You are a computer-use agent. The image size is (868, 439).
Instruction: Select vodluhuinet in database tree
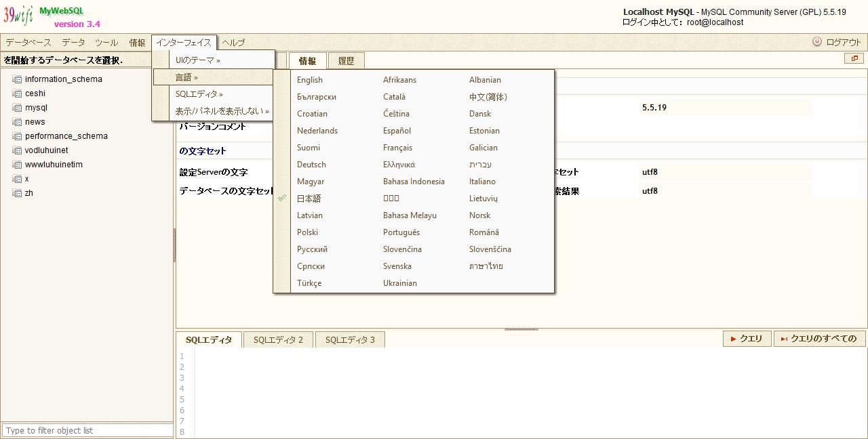point(47,150)
